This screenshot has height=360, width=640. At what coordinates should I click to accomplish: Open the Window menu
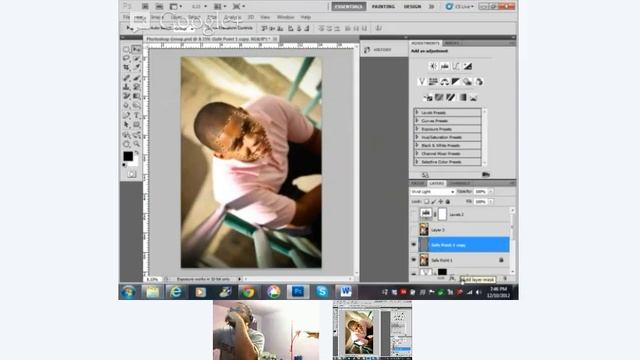[x=285, y=17]
